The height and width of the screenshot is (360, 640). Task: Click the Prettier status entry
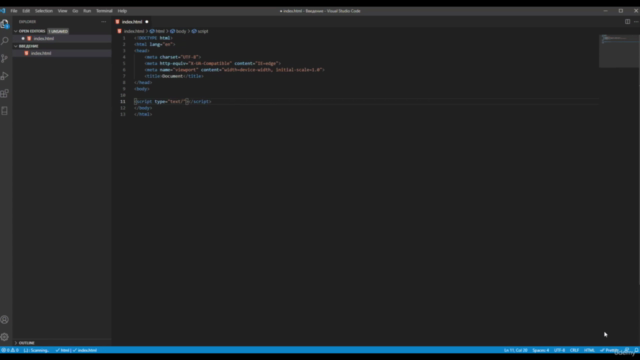[609, 350]
